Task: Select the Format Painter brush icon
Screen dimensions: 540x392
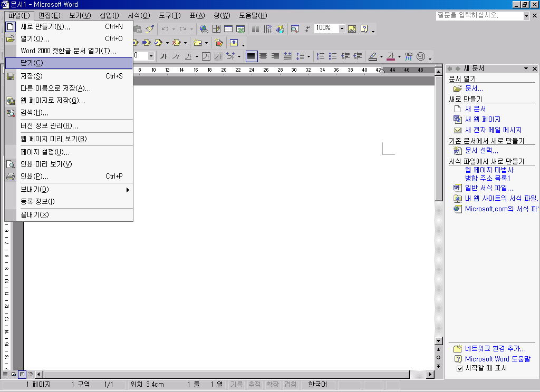Action: click(150, 28)
